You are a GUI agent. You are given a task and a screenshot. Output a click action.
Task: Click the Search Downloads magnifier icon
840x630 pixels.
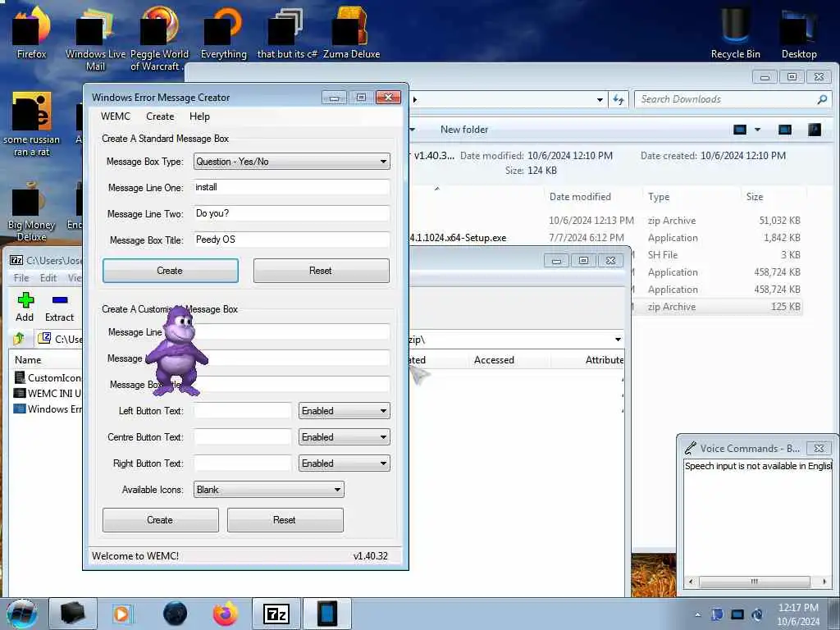pyautogui.click(x=822, y=99)
